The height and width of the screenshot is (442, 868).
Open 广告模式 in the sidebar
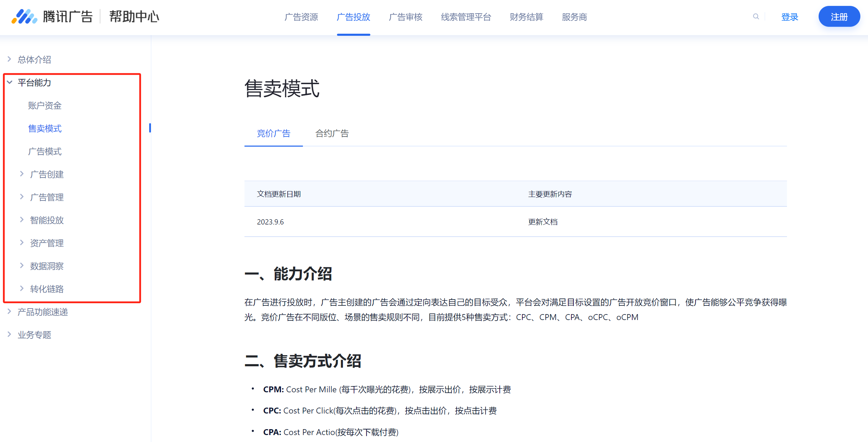(45, 152)
